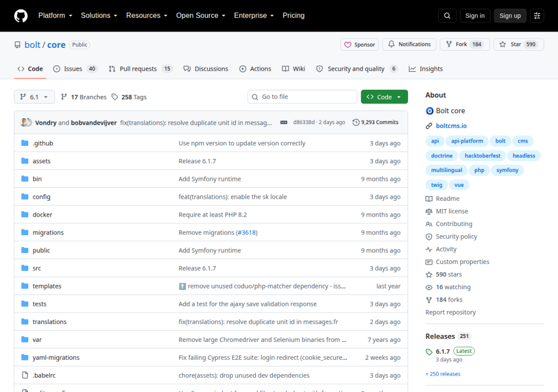Expand the Resources menu
The width and height of the screenshot is (558, 392).
(x=147, y=16)
